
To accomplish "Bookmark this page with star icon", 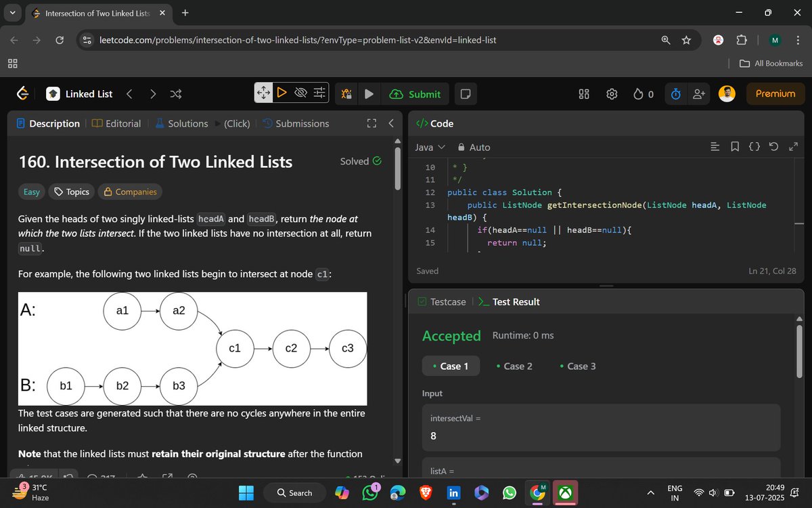I will click(x=686, y=40).
